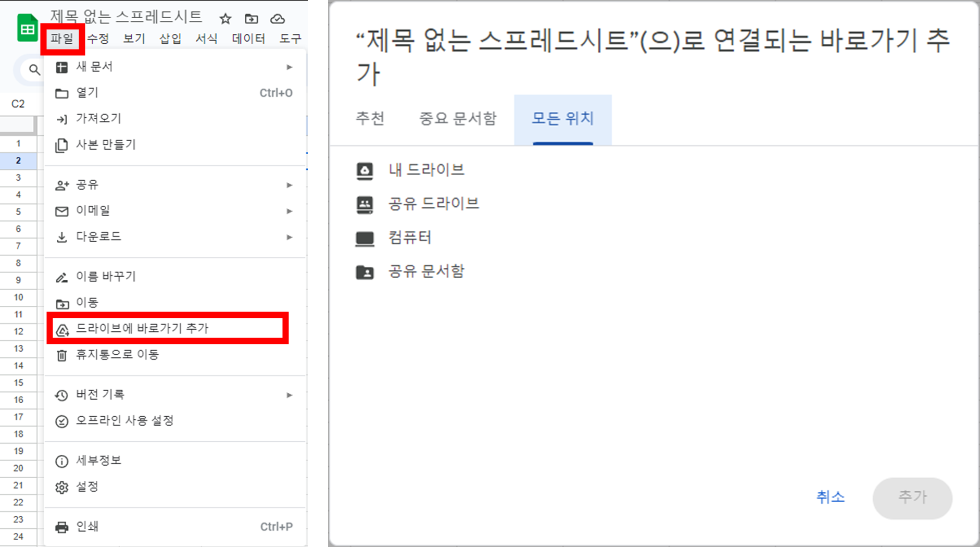The height and width of the screenshot is (547, 980).
Task: Expand the 다운로드 submenu arrow
Action: click(290, 237)
